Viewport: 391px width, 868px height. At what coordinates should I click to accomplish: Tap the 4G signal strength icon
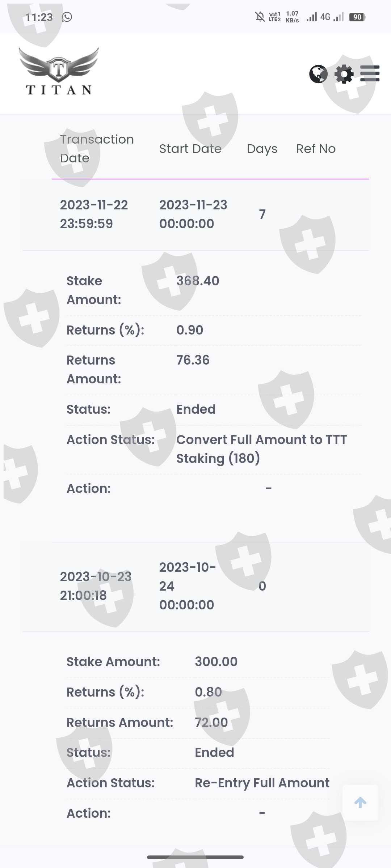(x=318, y=17)
